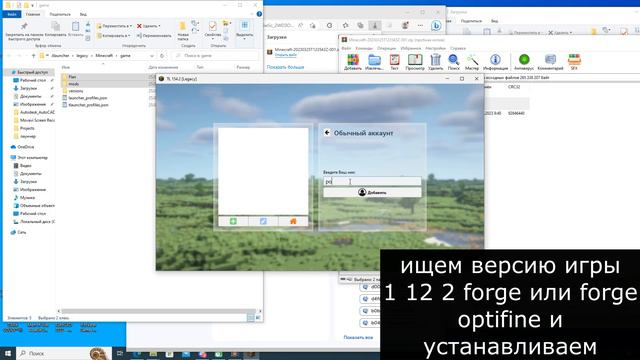This screenshot has height=360, width=640.
Task: Switch to the Вид tab in the game Explorer
Action: click(83, 14)
